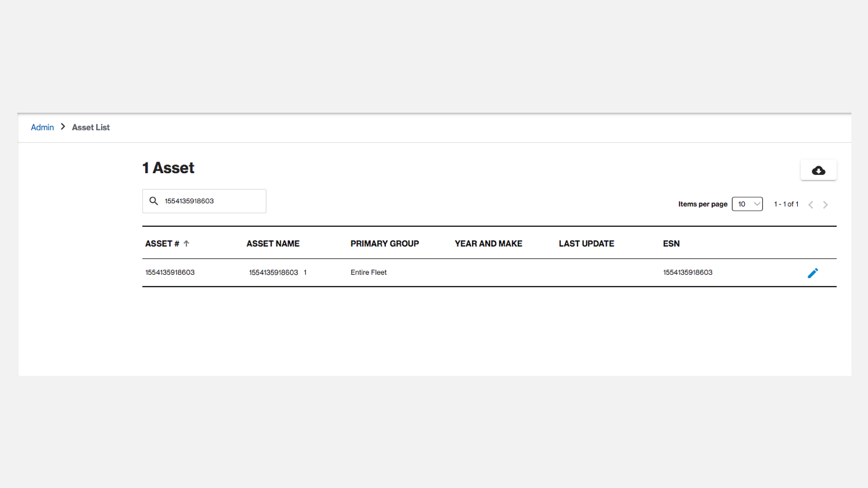868x488 pixels.
Task: Click the dropdown arrow next to 10
Action: (756, 203)
